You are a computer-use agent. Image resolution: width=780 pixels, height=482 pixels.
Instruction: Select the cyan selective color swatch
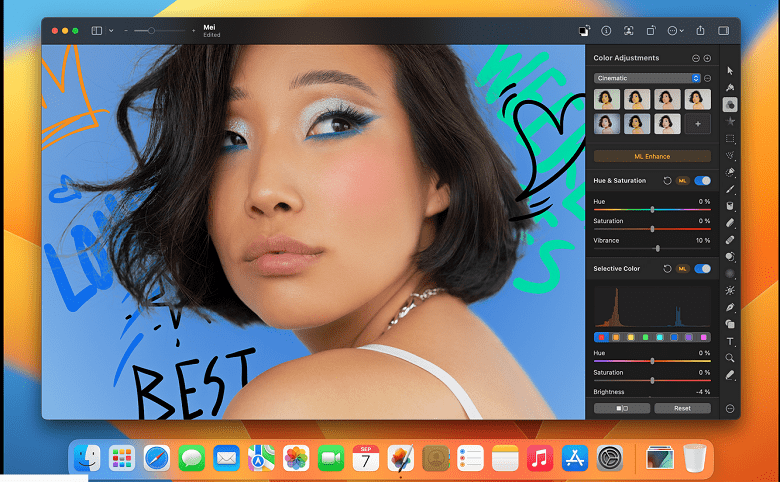[x=660, y=337]
